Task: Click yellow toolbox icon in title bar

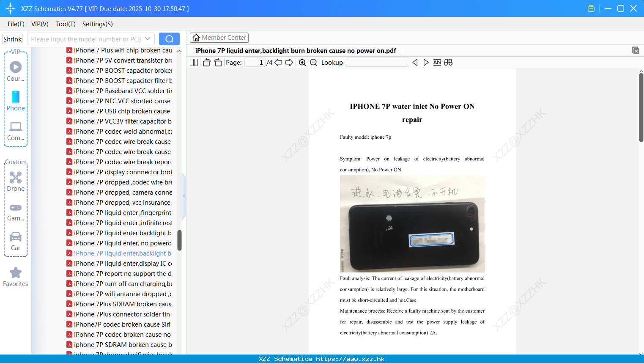Action: coord(591,8)
